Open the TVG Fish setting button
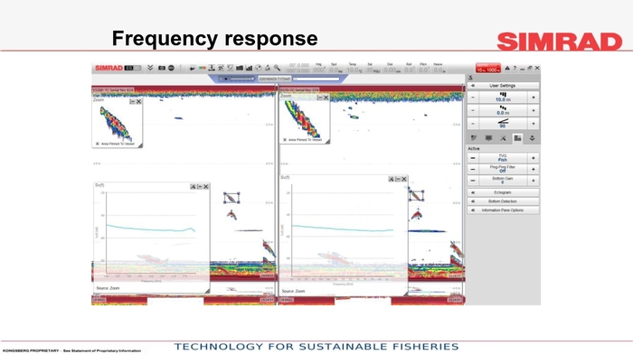 point(503,158)
